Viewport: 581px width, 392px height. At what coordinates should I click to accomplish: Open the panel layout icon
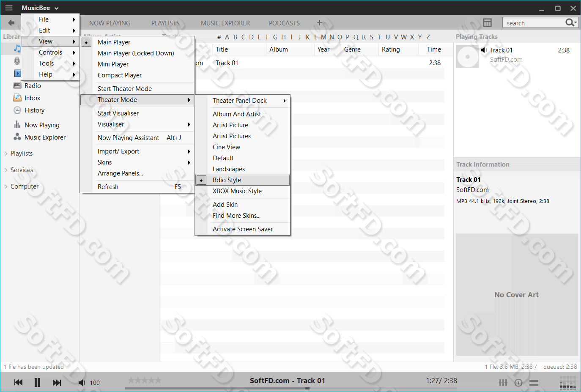point(488,23)
